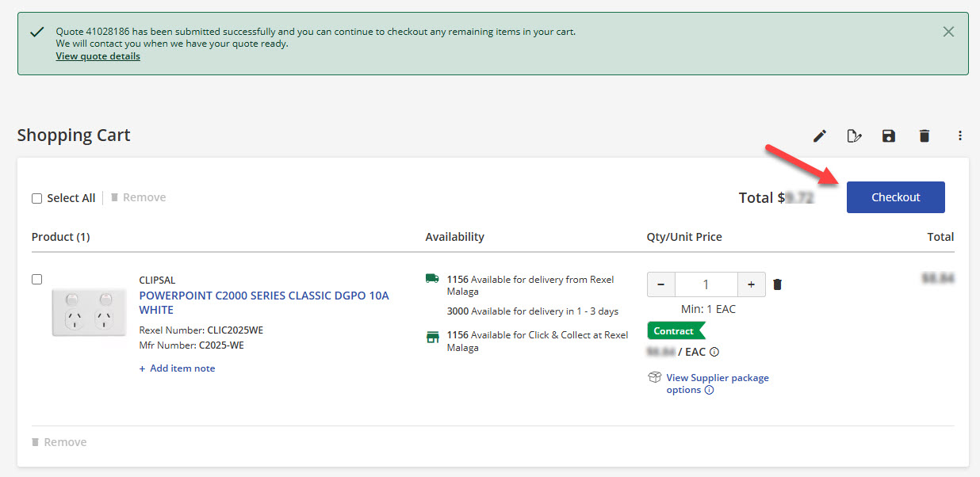Screen dimensions: 980x477
Task: Click the powerpoint product thumbnail image
Action: (x=89, y=312)
